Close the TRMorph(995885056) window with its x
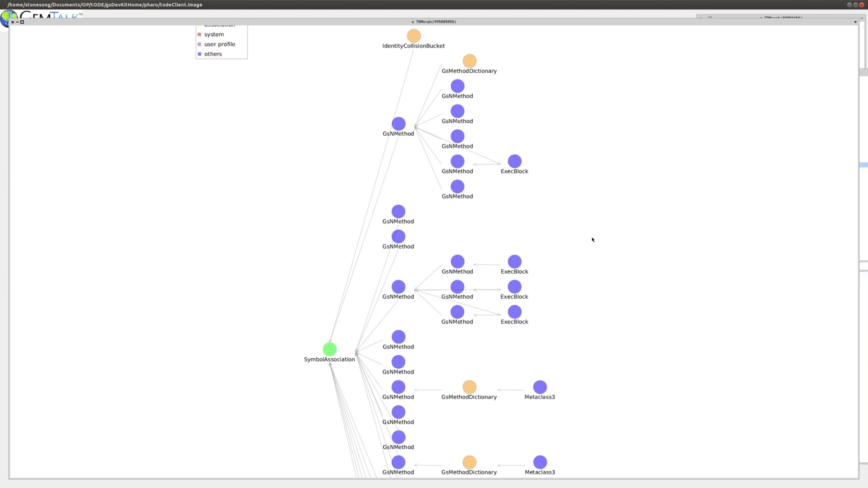Viewport: 868px width, 488px height. pyautogui.click(x=13, y=22)
